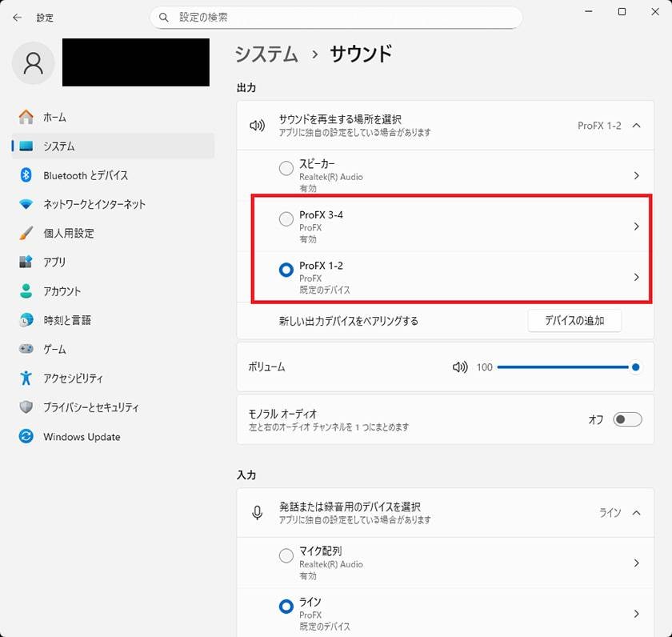Open ライン properties chevron
The image size is (672, 637).
(x=637, y=614)
